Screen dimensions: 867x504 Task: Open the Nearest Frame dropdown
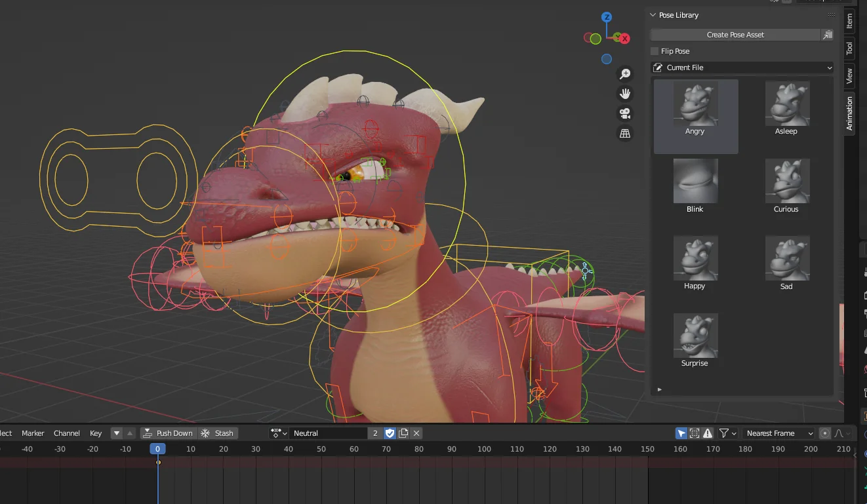(778, 433)
